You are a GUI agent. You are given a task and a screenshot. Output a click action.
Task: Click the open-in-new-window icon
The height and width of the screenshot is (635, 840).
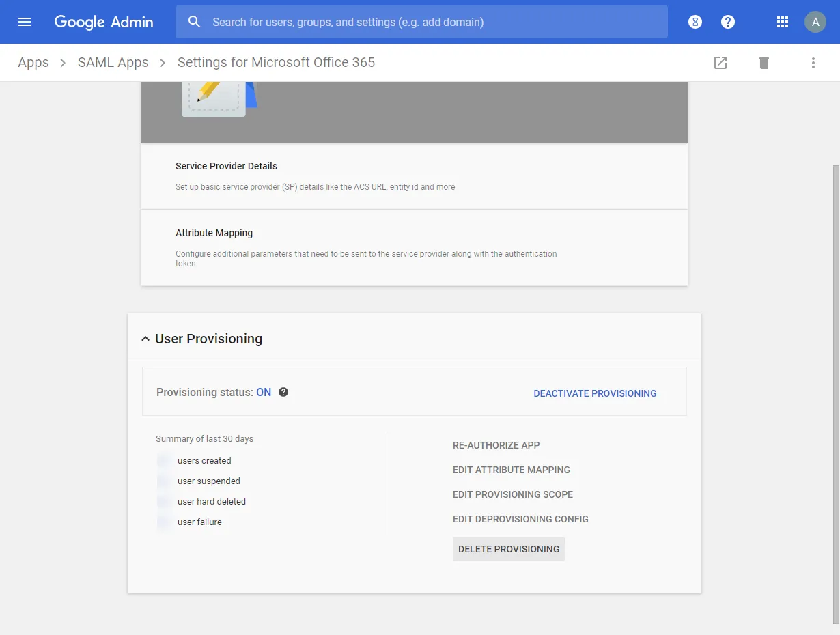(720, 63)
